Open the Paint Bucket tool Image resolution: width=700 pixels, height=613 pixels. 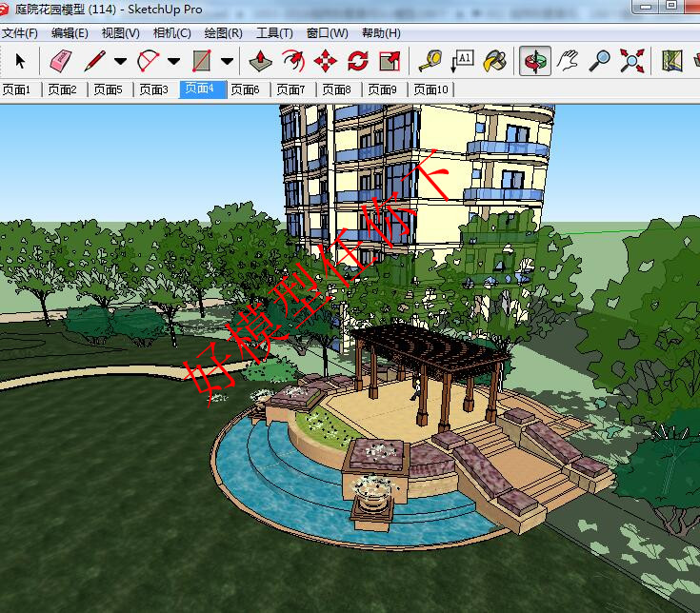(495, 61)
